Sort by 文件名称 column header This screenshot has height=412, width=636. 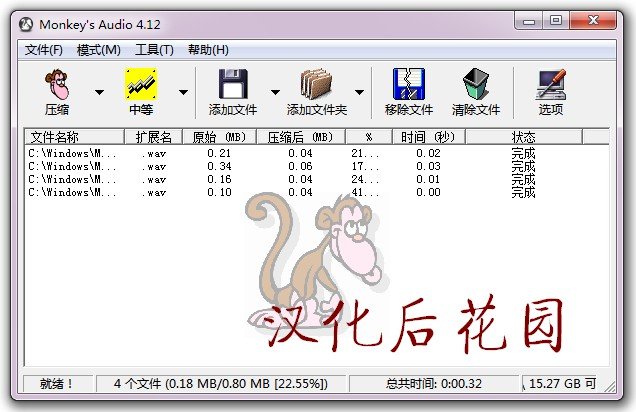[74, 137]
